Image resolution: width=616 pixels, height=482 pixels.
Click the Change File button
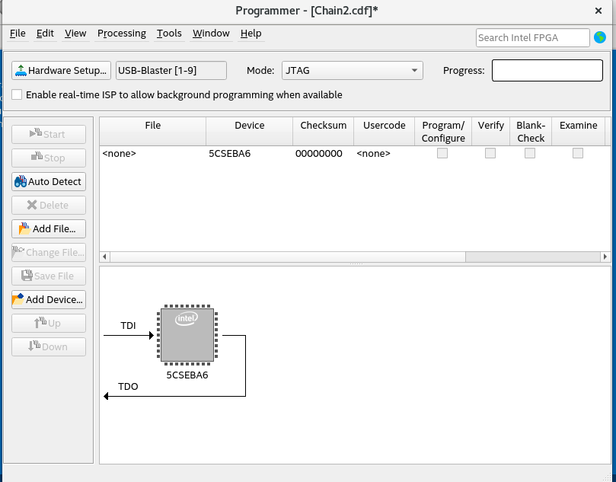48,252
